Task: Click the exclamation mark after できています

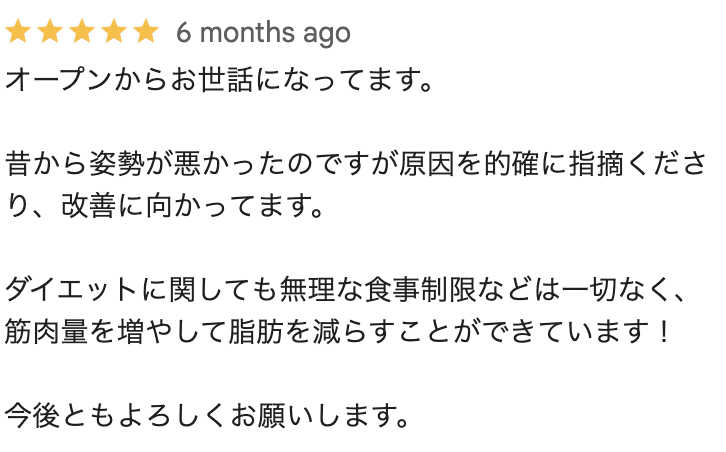Action: click(664, 332)
